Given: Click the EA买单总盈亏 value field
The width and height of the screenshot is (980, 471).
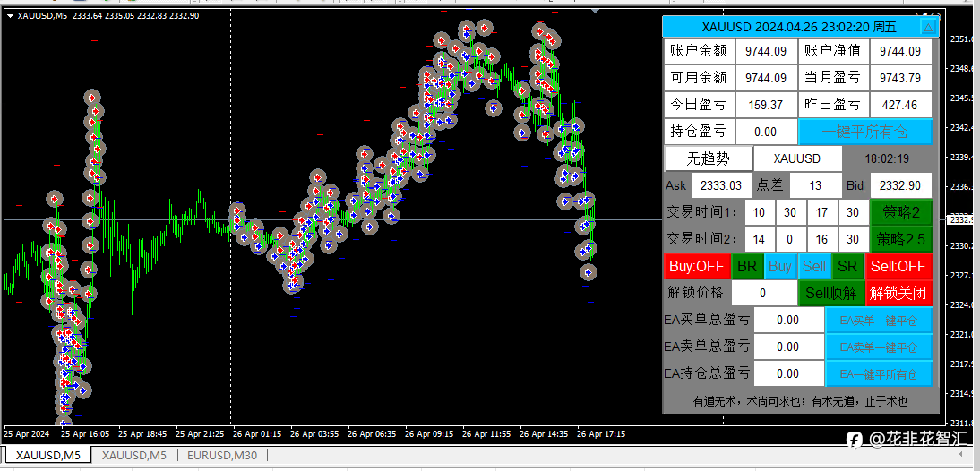Looking at the screenshot, I should coord(788,320).
